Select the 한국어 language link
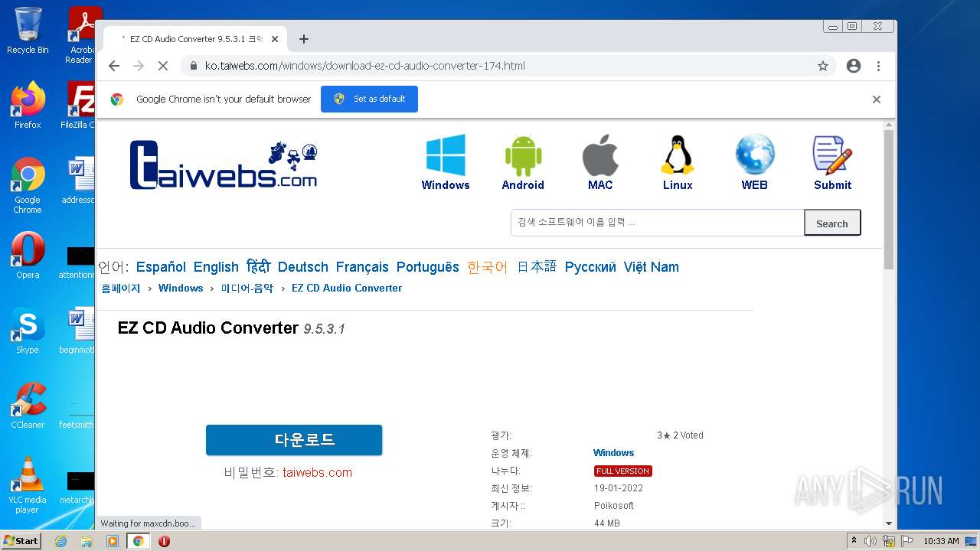This screenshot has height=551, width=980. tap(488, 267)
